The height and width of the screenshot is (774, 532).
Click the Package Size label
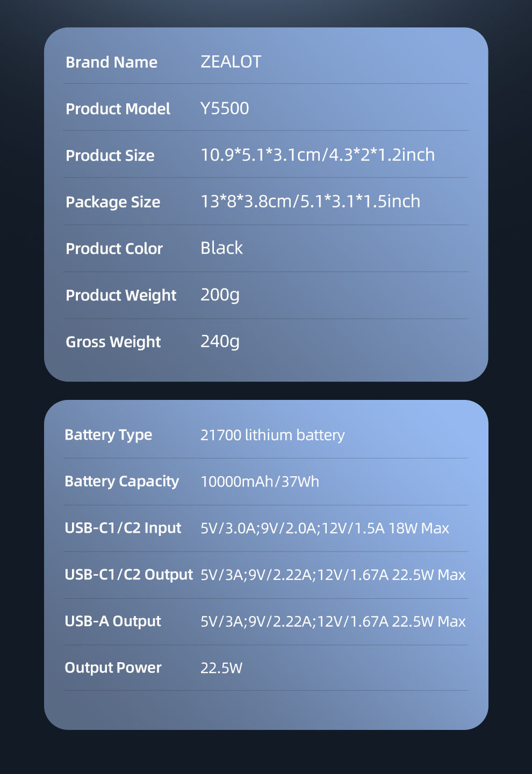coord(113,202)
